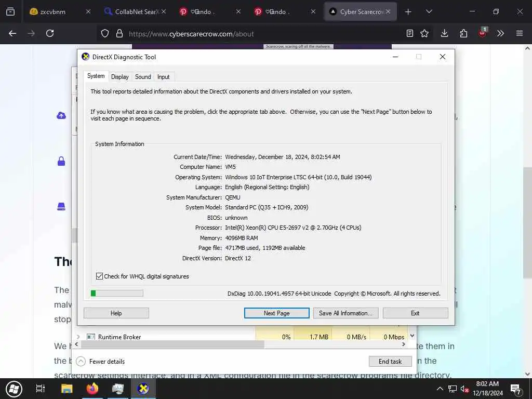Click the cloud upload icon on webpage

click(x=61, y=116)
